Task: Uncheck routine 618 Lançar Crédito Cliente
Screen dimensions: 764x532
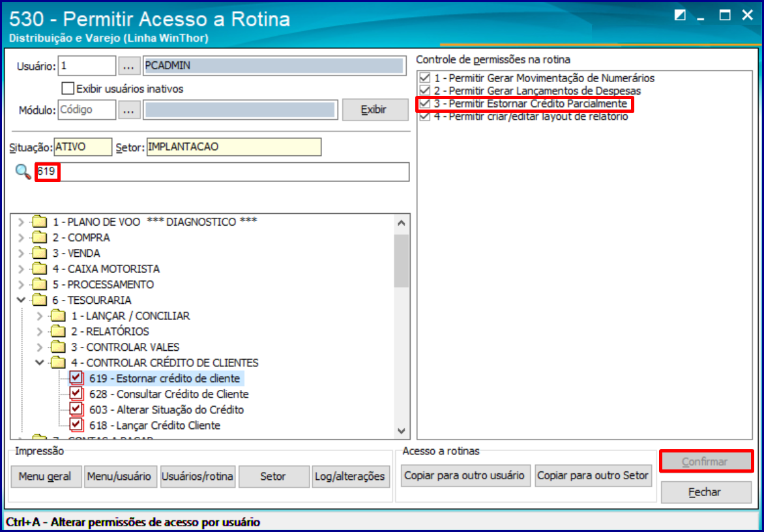Action: [77, 425]
